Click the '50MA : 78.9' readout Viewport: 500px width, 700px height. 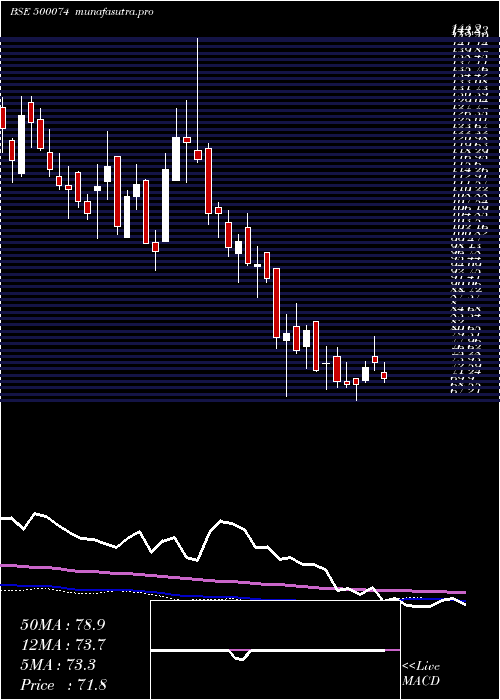click(x=63, y=625)
